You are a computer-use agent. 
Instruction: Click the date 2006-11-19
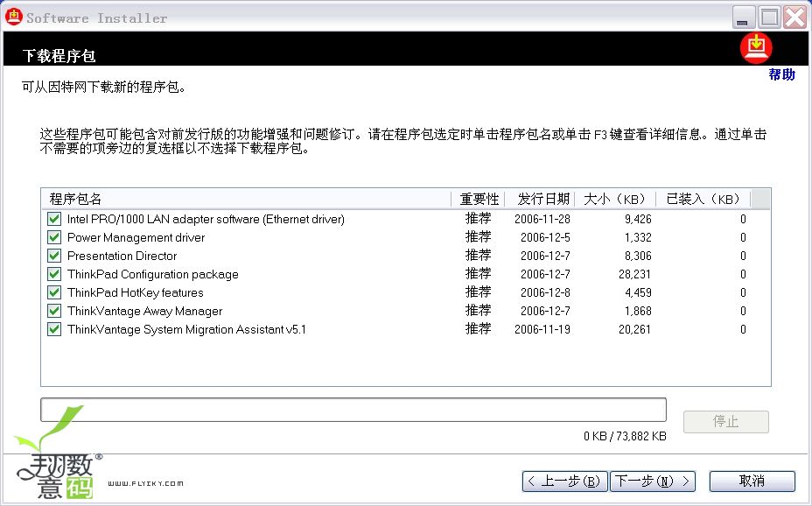(542, 329)
